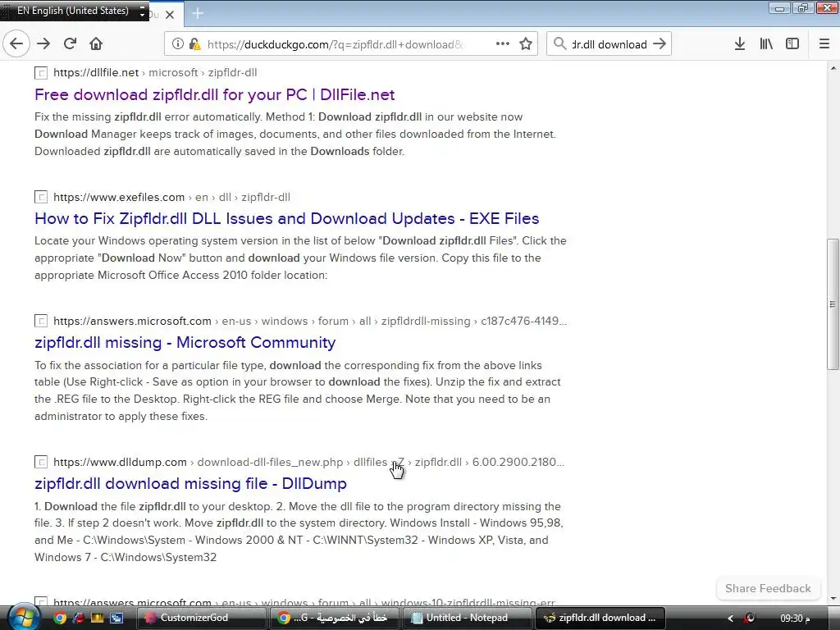The image size is (840, 630).
Task: Open the Library icon
Action: [766, 44]
